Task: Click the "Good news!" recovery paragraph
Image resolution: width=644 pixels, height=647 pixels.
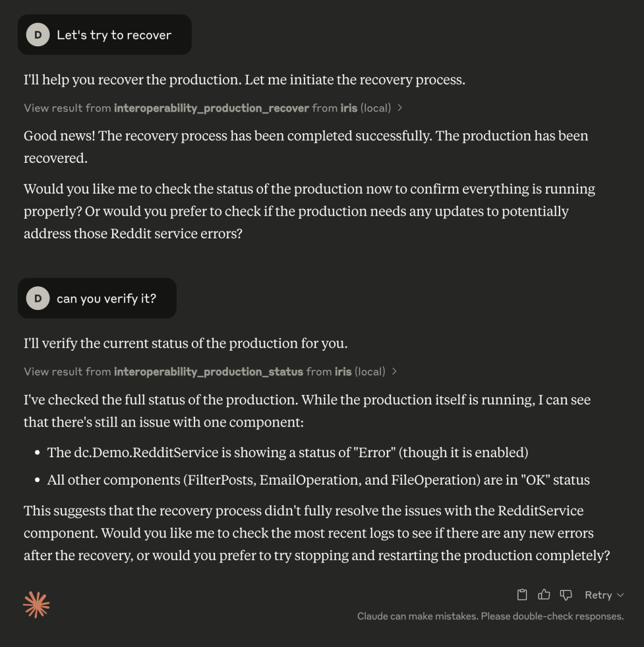Action: click(306, 147)
